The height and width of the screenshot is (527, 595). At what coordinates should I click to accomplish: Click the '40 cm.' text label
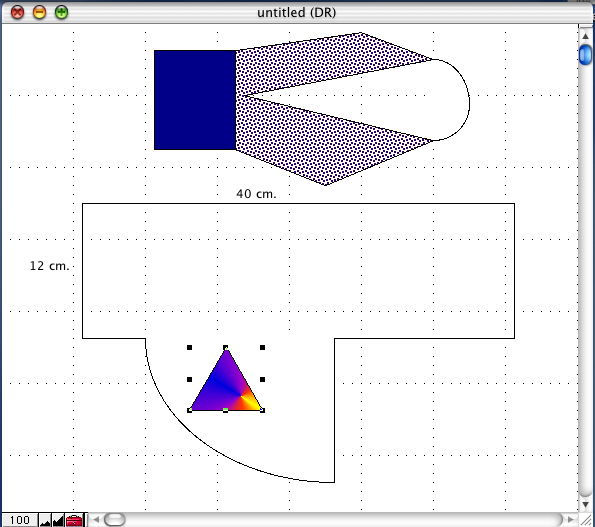256,194
